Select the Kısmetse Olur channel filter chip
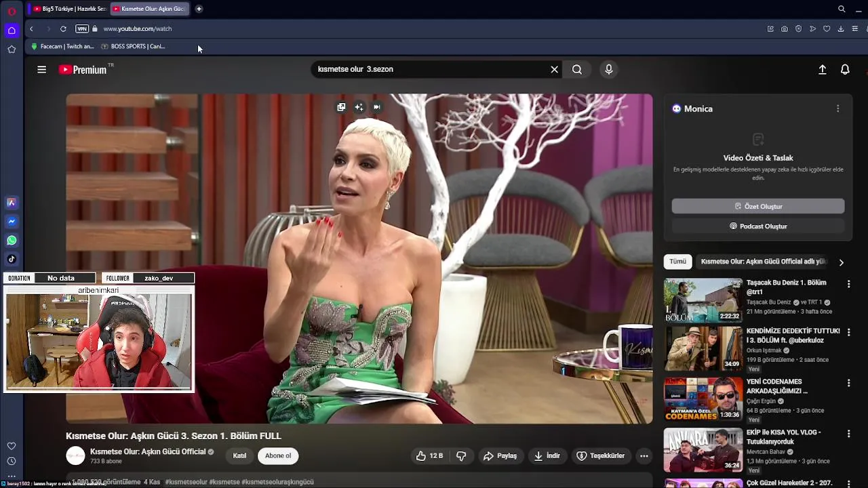This screenshot has width=868, height=488. 764,262
